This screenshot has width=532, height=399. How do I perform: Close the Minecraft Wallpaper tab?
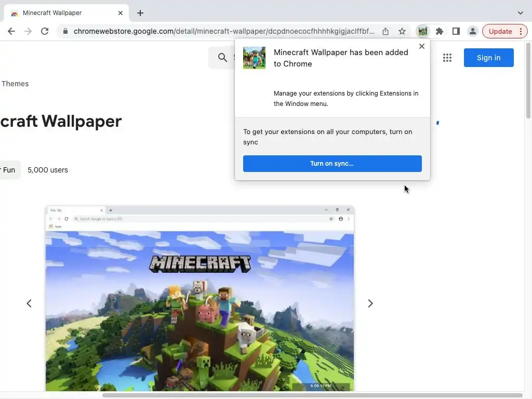click(x=121, y=13)
